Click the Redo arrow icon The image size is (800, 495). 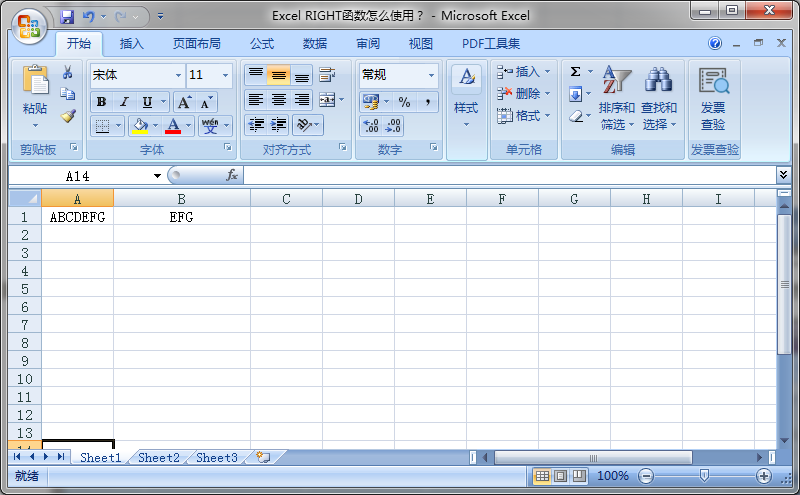point(121,17)
